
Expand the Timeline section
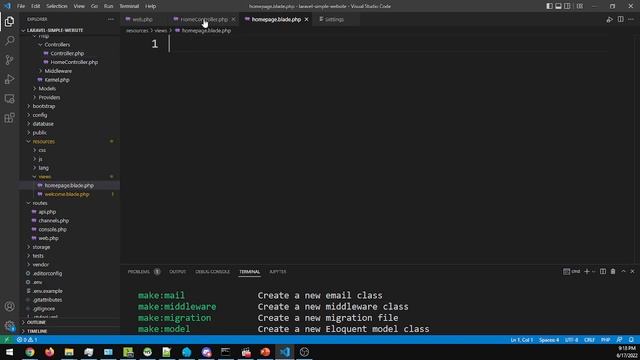37,331
